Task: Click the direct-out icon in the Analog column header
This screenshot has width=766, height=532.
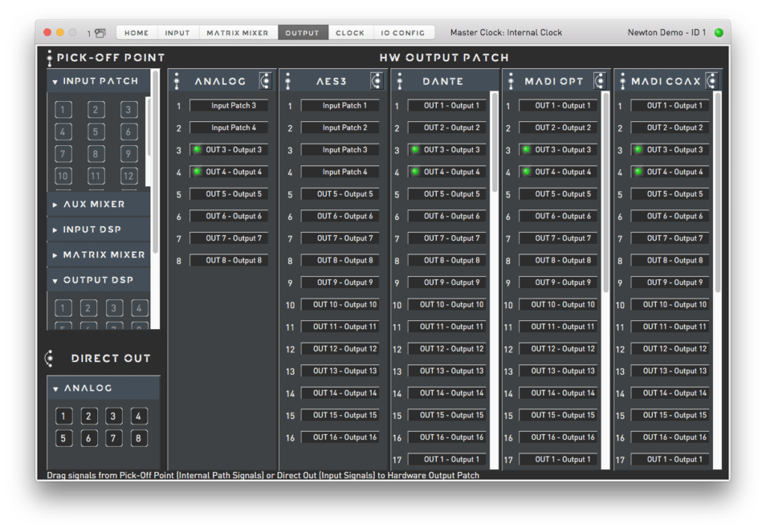Action: [x=265, y=81]
